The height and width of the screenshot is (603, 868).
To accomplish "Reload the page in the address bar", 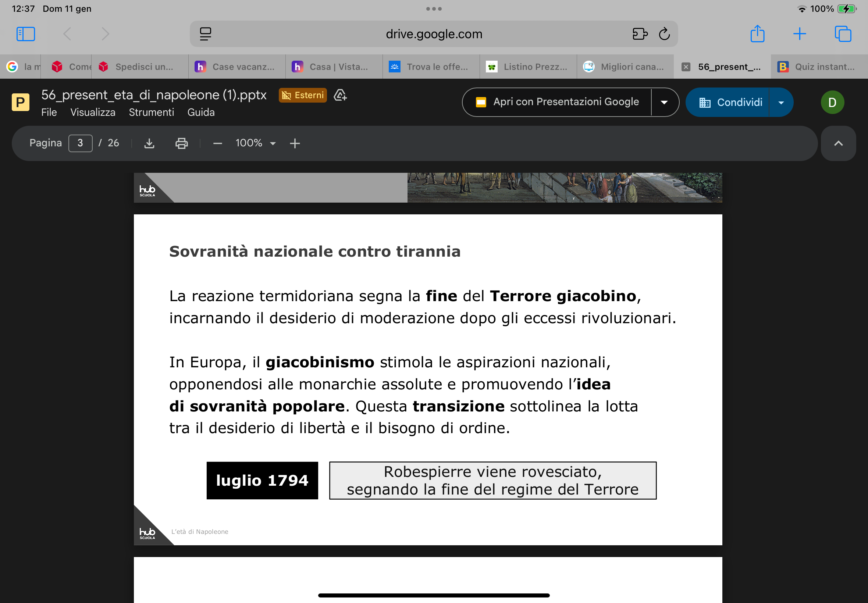I will point(664,34).
